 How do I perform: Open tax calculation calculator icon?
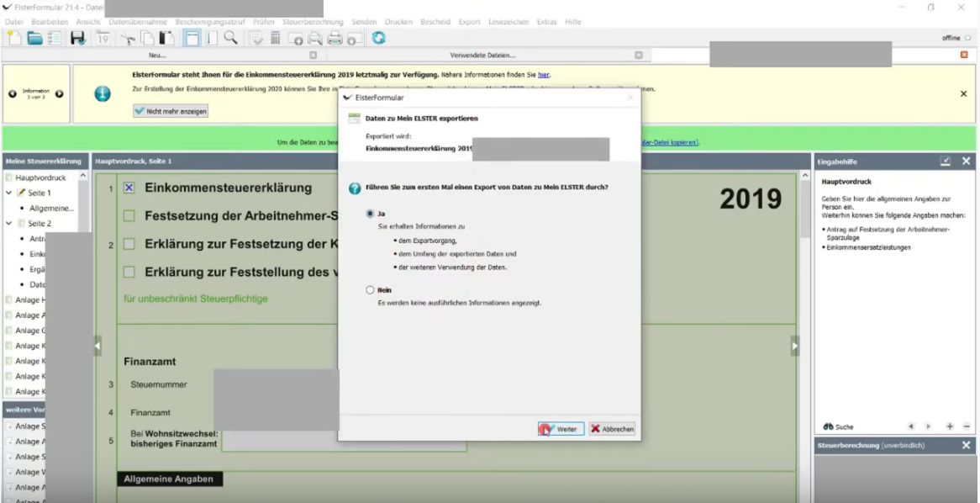(x=275, y=38)
